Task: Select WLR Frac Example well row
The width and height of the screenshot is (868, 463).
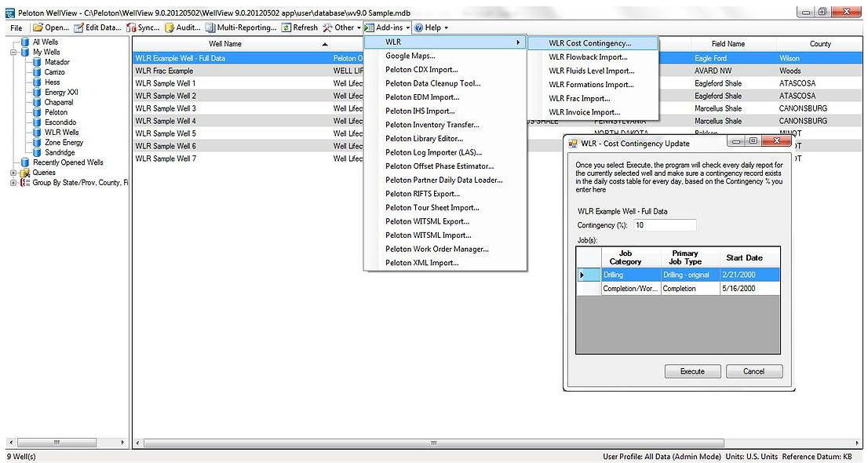Action: click(248, 71)
